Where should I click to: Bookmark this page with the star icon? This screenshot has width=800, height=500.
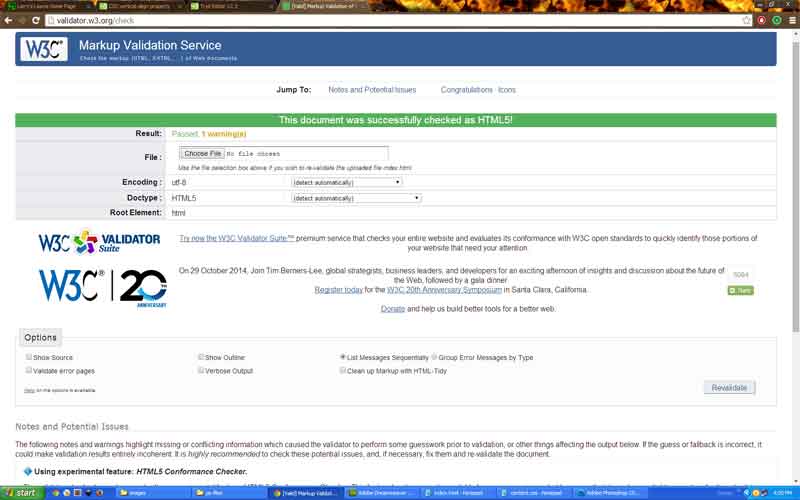[x=747, y=20]
